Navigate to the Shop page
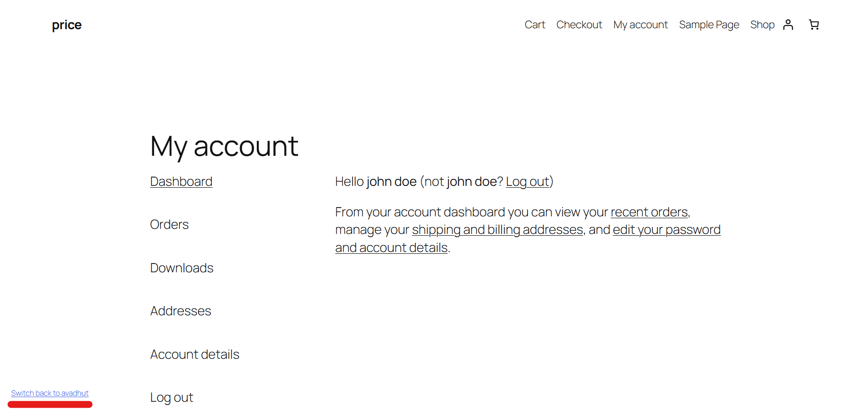This screenshot has width=868, height=417. [763, 25]
